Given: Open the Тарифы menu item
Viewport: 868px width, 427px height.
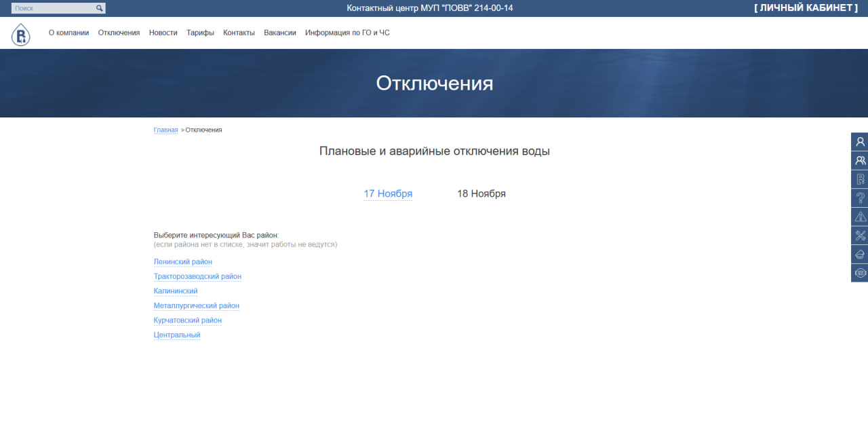Looking at the screenshot, I should 200,33.
